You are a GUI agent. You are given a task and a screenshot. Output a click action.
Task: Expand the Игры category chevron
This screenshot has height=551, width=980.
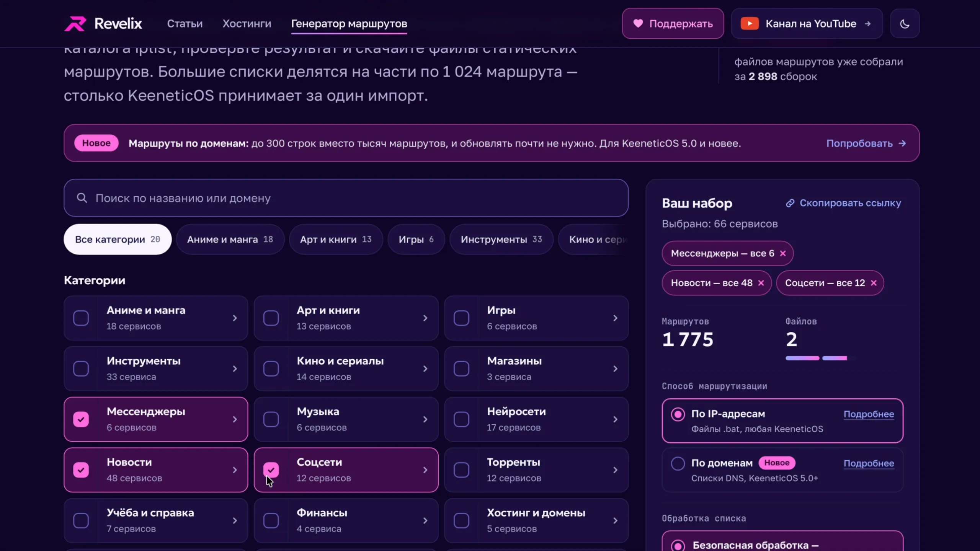pyautogui.click(x=615, y=318)
